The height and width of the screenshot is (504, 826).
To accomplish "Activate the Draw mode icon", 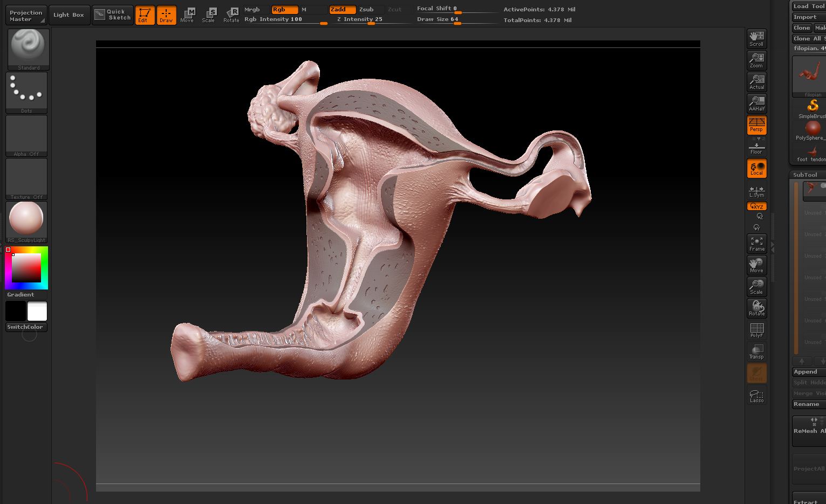I will [x=166, y=15].
